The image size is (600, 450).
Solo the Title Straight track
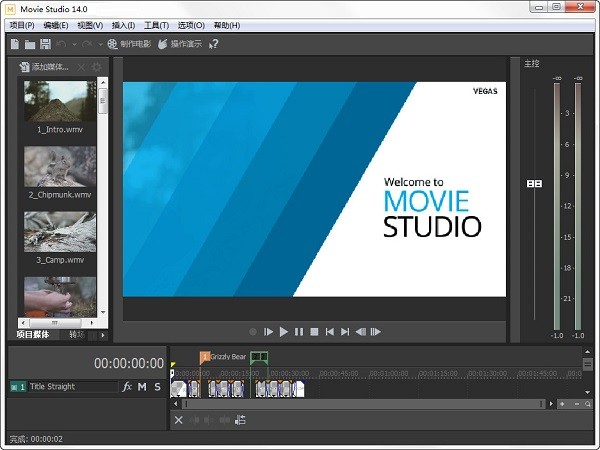coord(157,387)
